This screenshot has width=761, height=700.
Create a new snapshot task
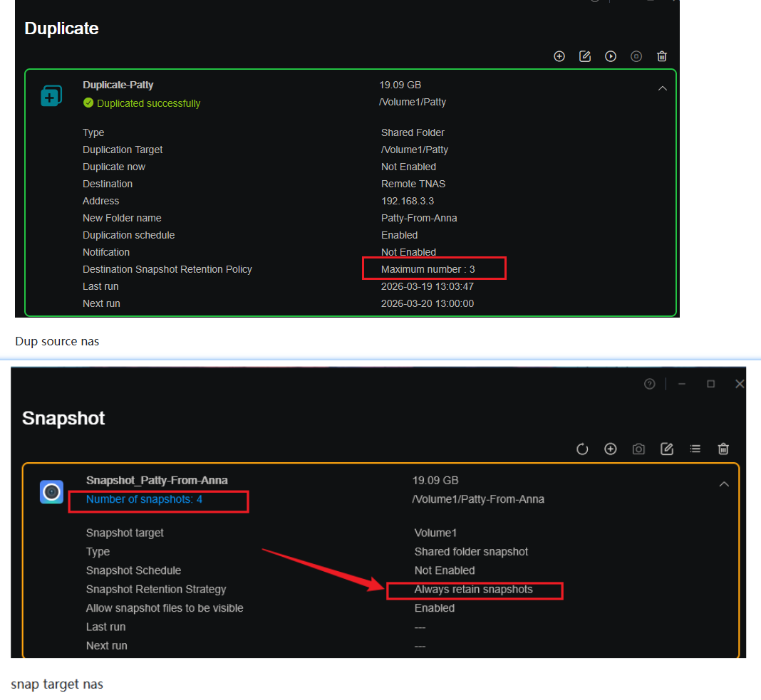611,449
